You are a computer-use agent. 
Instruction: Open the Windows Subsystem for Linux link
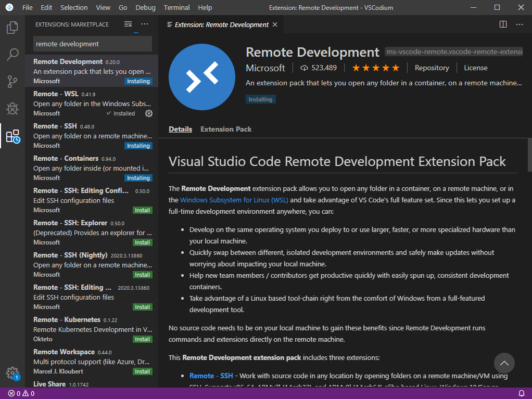[x=234, y=200]
